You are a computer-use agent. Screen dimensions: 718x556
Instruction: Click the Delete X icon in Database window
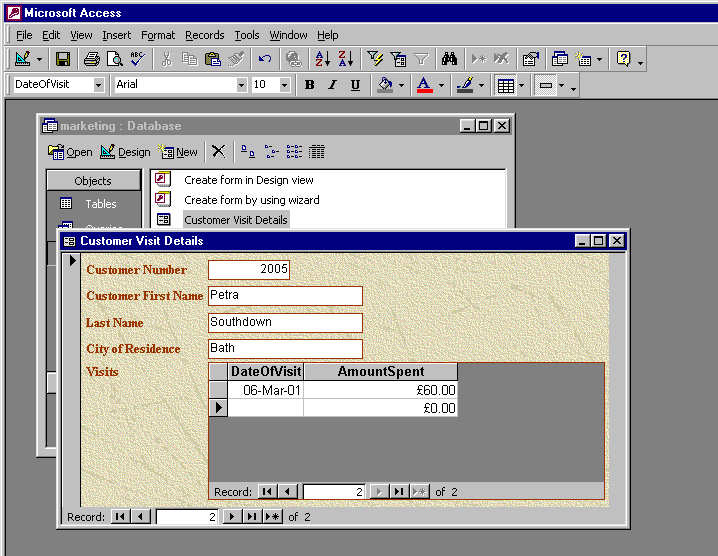218,152
